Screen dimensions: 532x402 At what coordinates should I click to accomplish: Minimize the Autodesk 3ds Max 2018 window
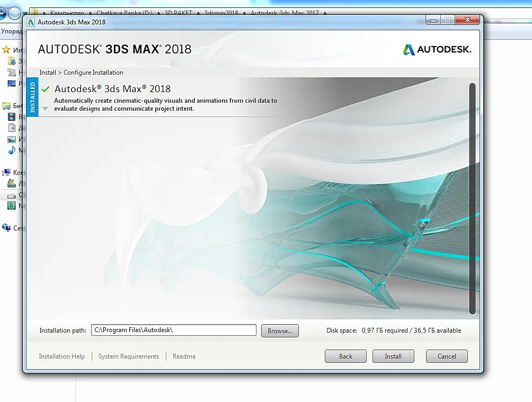(x=433, y=20)
